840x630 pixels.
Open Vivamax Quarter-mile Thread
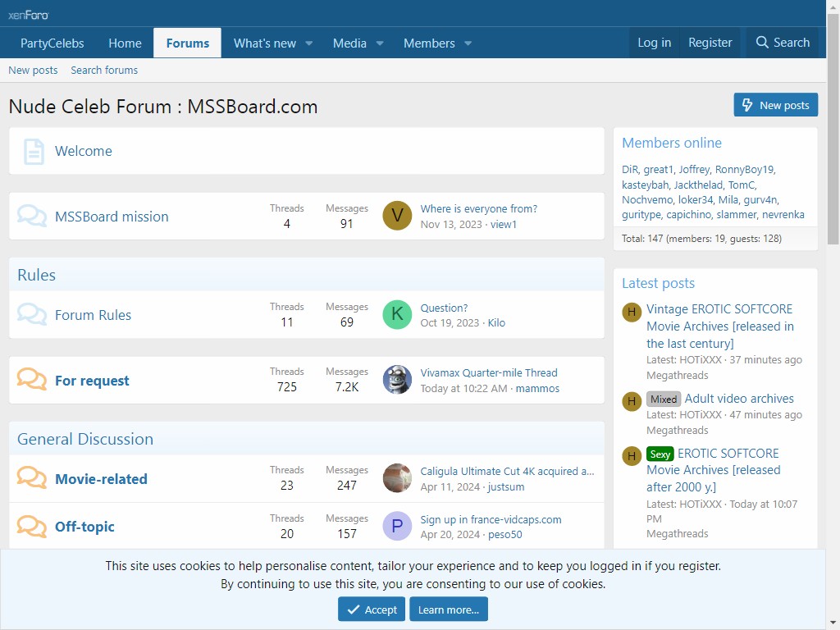489,373
